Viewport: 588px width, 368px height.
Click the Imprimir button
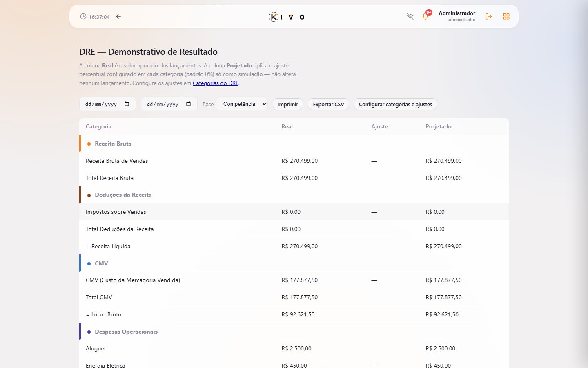click(288, 104)
